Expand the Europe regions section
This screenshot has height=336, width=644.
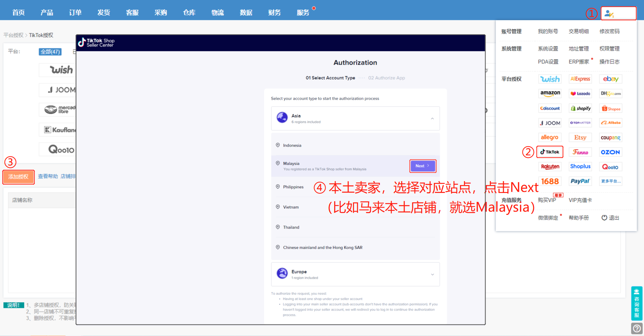[432, 274]
